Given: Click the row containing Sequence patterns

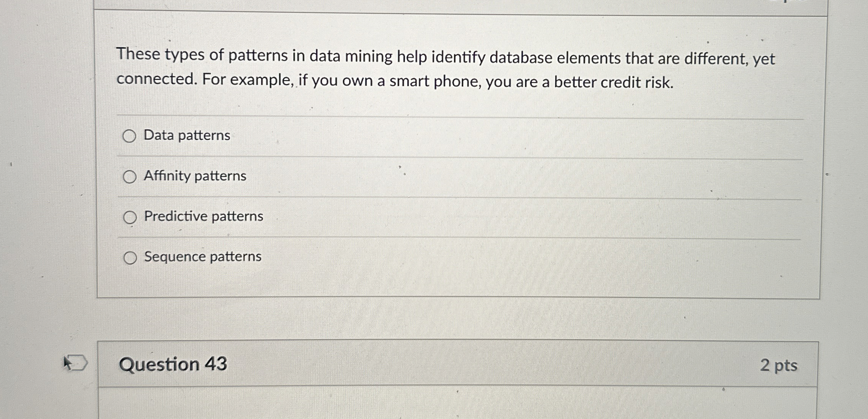Looking at the screenshot, I should 419,257.
